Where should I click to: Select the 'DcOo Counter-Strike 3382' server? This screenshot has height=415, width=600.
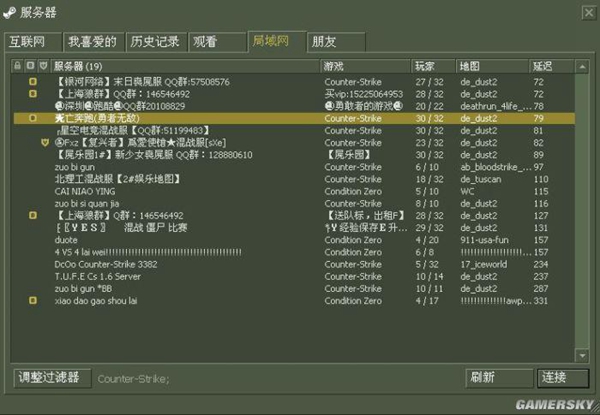[294, 264]
